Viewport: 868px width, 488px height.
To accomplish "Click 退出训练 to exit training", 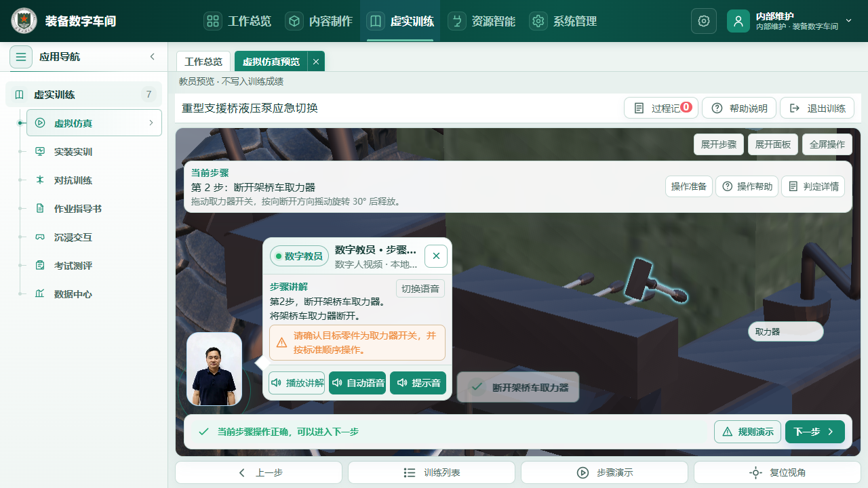I will [817, 108].
